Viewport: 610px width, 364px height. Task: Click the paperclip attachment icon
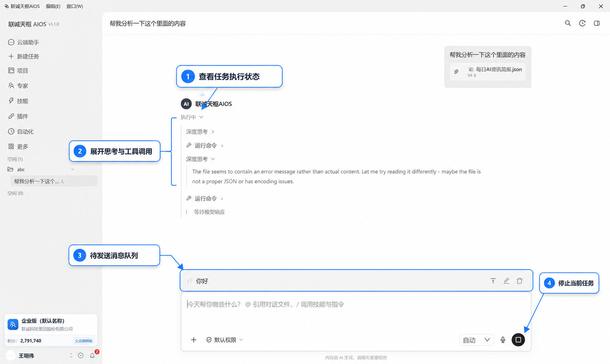pos(456,71)
